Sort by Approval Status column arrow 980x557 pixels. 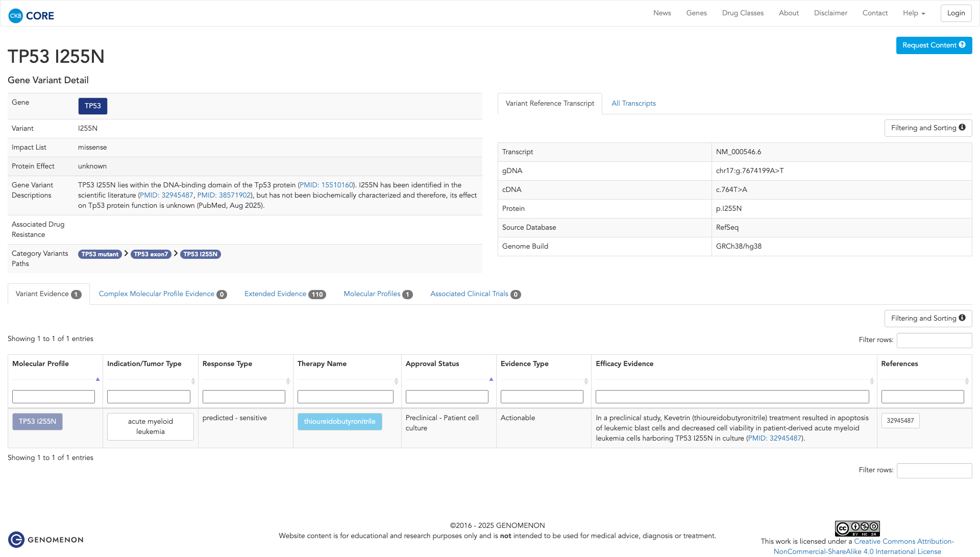491,379
